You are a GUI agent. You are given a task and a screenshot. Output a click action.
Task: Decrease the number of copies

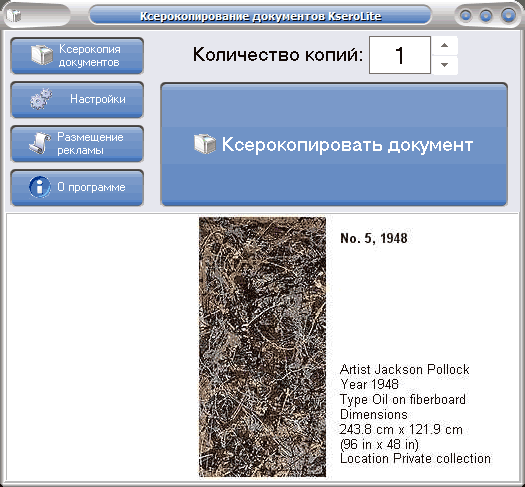445,65
